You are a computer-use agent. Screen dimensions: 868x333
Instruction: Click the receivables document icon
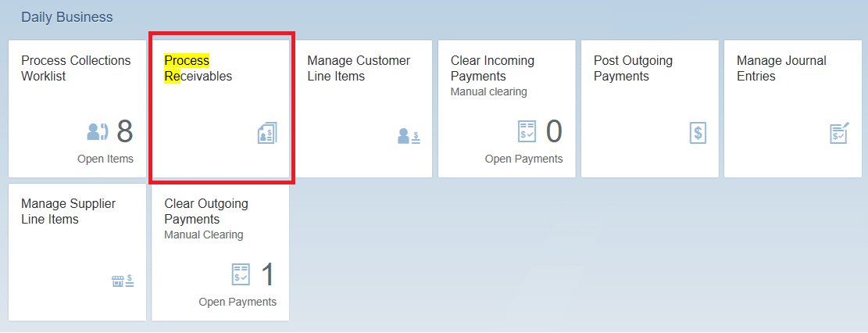tap(267, 134)
